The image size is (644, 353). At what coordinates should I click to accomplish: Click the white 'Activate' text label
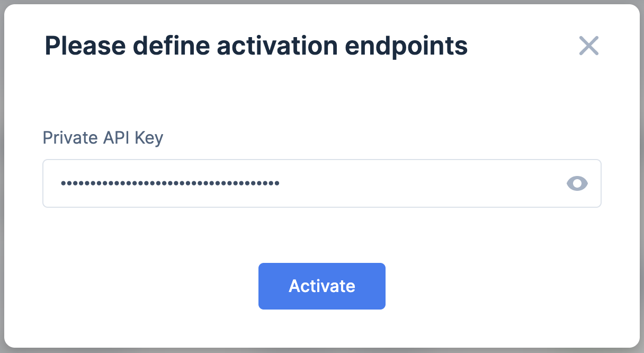322,286
